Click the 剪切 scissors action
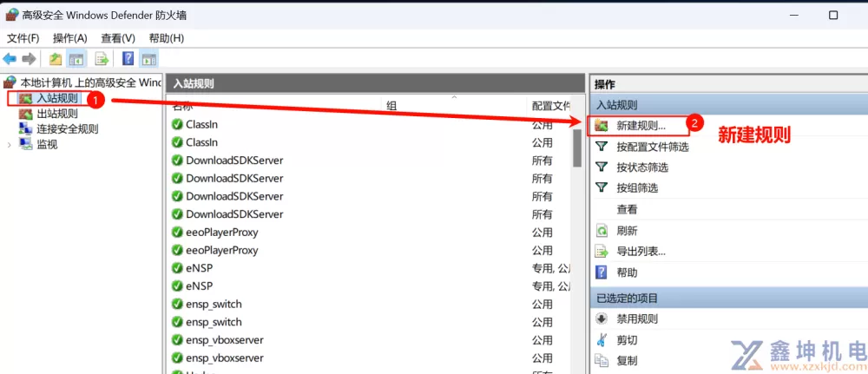Image resolution: width=868 pixels, height=374 pixels. point(627,340)
